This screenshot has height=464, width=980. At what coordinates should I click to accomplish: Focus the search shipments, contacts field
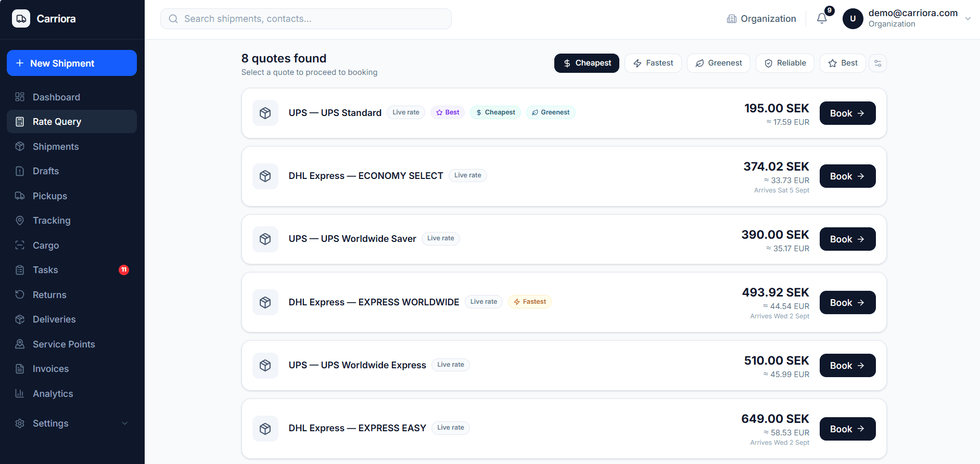click(306, 19)
